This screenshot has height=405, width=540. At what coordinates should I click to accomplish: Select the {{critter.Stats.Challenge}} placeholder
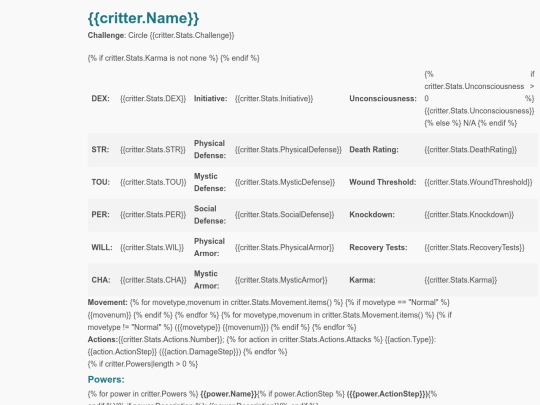point(192,35)
